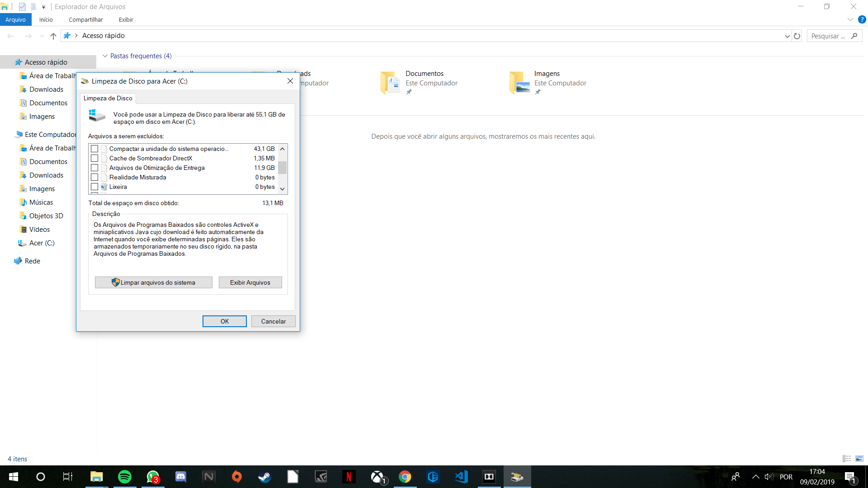Click the Exibir Arquivos button

(250, 282)
